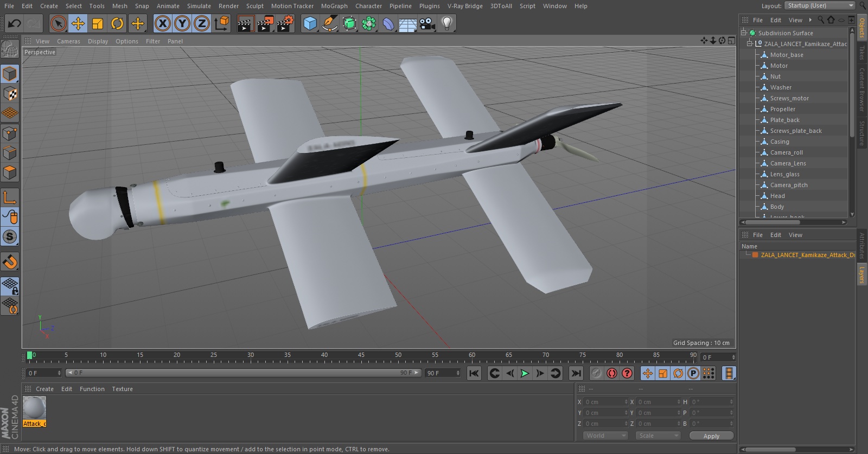Toggle Enable Snap magnet icon
Image resolution: width=868 pixels, height=454 pixels.
pyautogui.click(x=10, y=262)
